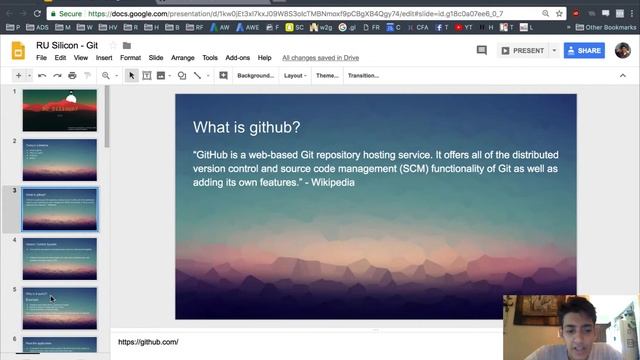Open the Arrange menu
Image resolution: width=640 pixels, height=360 pixels.
(x=182, y=58)
